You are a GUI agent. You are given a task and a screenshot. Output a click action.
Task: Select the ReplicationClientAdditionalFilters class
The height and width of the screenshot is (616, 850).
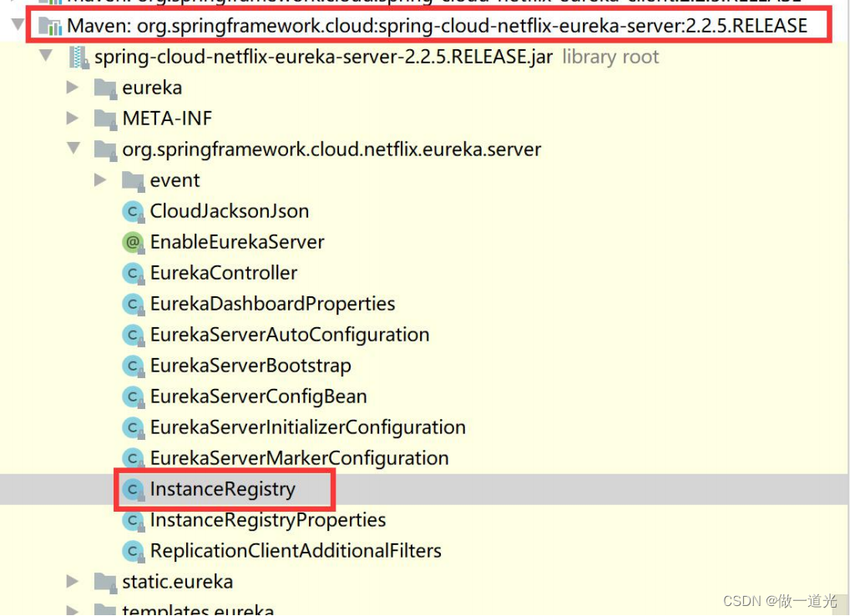295,550
